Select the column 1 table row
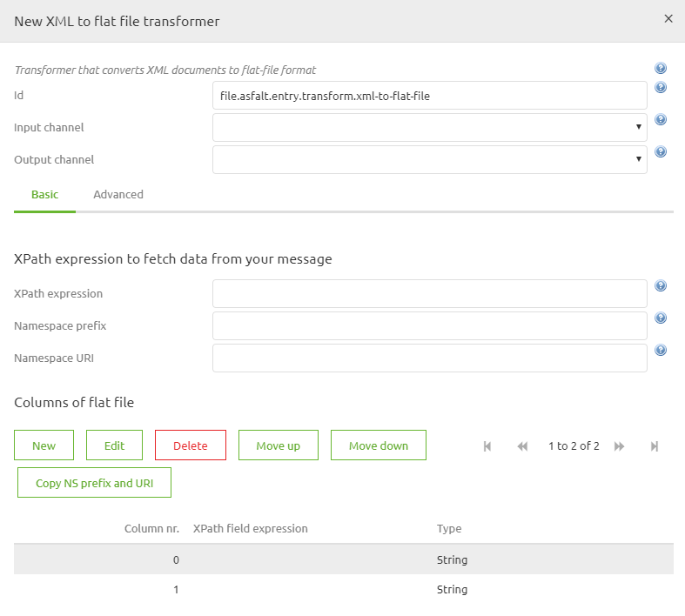Screen dimensions: 685x616 point(343,589)
